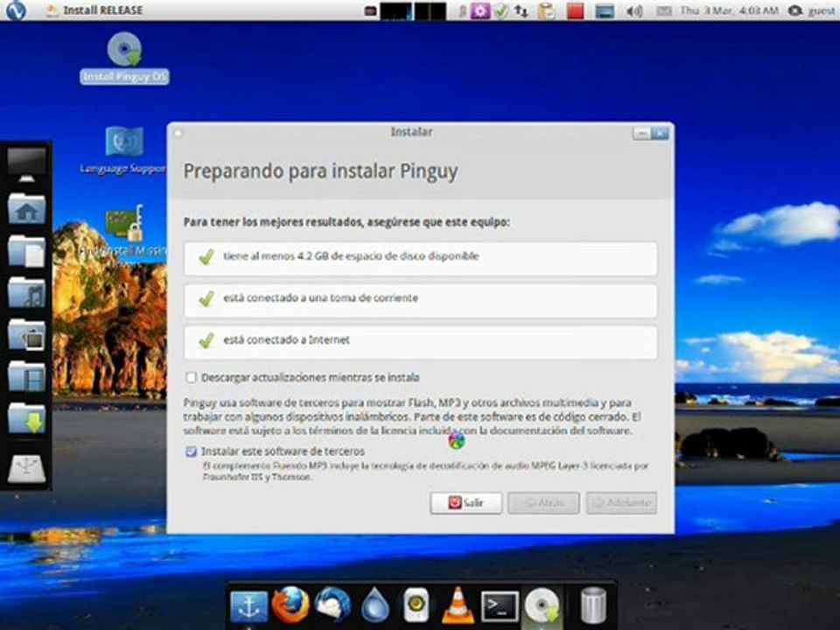Enable Descargar actualizaciones mientras se instala
Image resolution: width=840 pixels, height=630 pixels.
pos(192,378)
